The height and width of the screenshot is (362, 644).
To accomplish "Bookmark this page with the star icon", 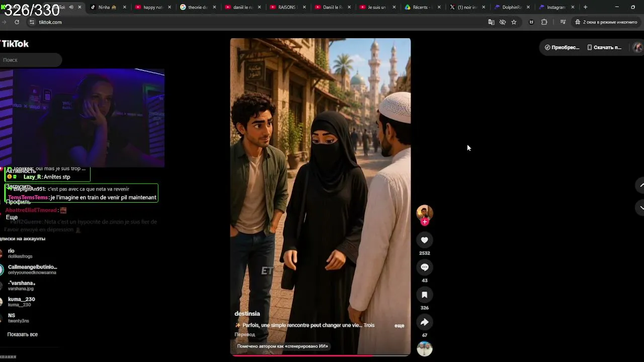I will point(514,22).
